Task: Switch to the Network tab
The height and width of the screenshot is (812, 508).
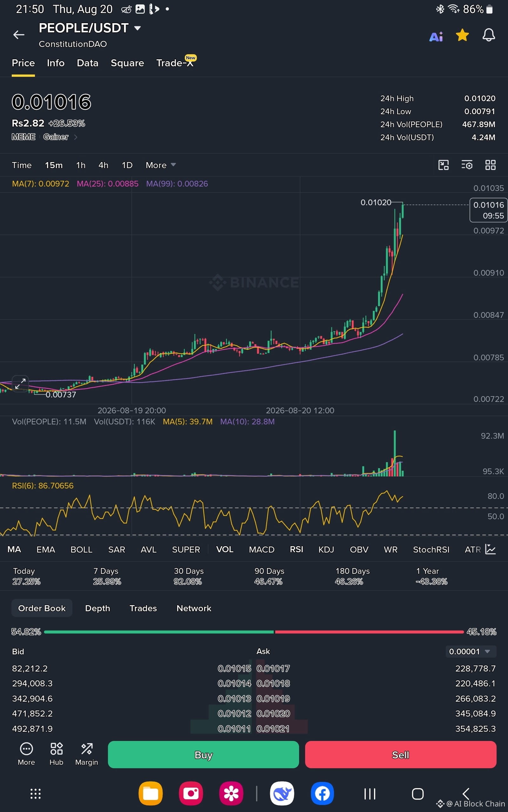Action: (x=194, y=608)
